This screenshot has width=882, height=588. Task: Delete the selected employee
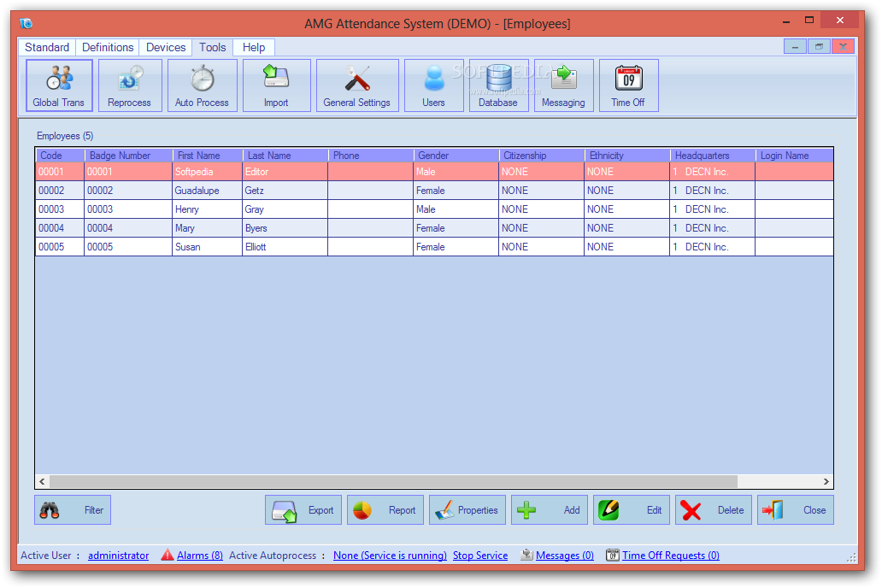714,509
